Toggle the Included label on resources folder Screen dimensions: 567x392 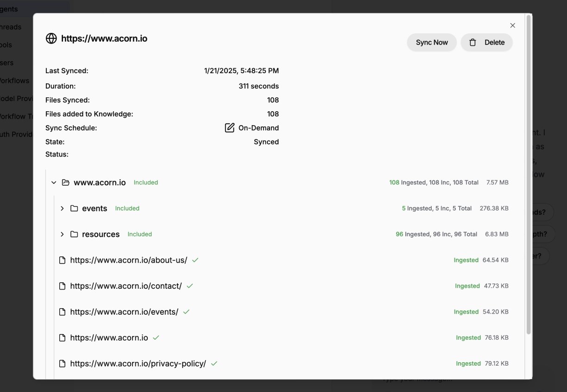click(139, 234)
